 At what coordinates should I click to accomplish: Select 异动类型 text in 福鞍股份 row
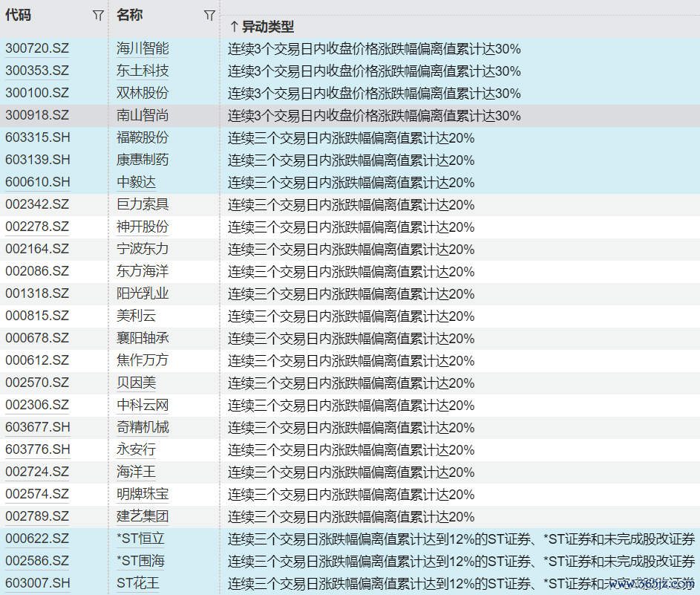[351, 138]
